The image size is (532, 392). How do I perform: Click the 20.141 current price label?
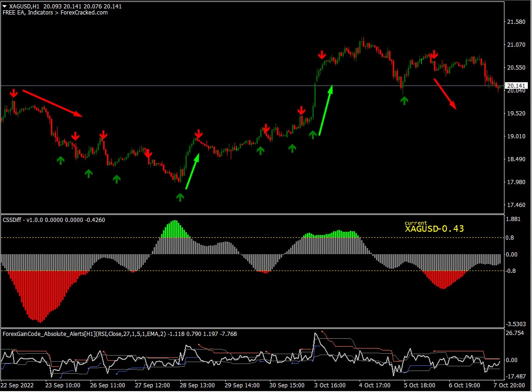(516, 86)
